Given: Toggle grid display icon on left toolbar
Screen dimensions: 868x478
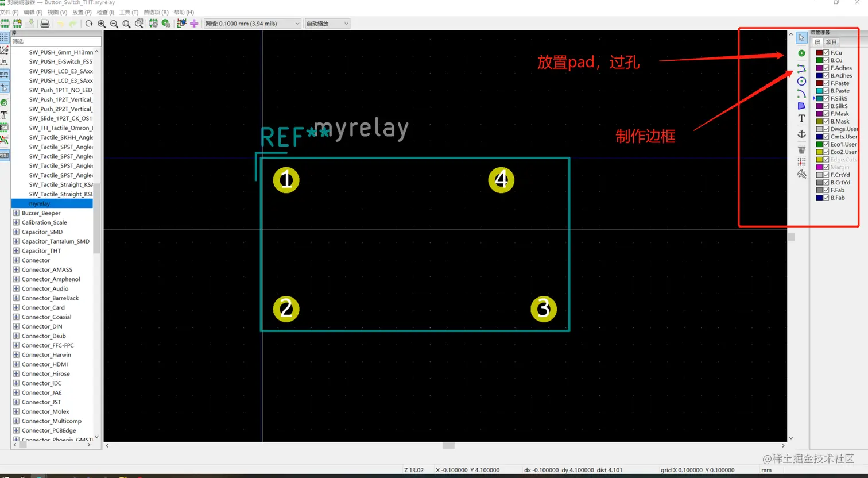Looking at the screenshot, I should (x=4, y=37).
